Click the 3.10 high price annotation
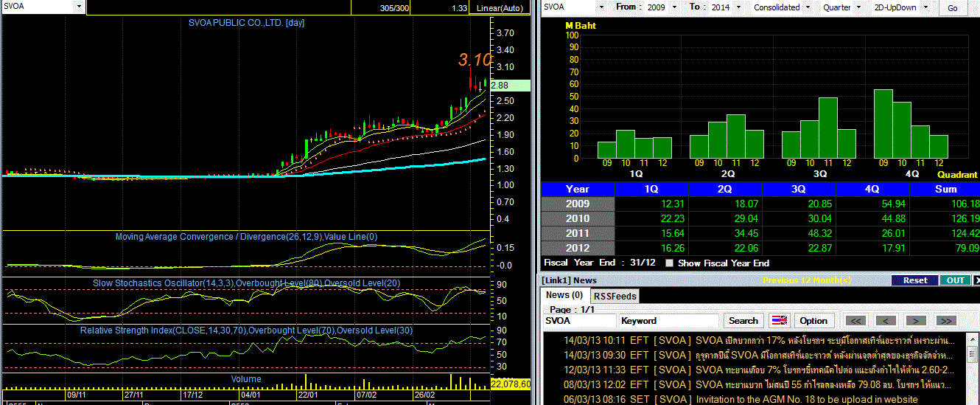The width and height of the screenshot is (980, 405). click(474, 60)
